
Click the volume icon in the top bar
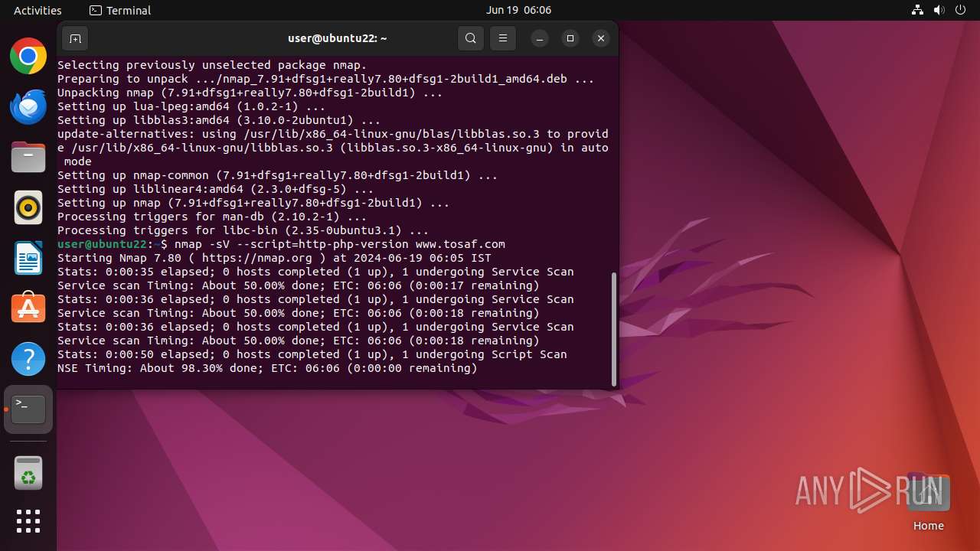939,10
